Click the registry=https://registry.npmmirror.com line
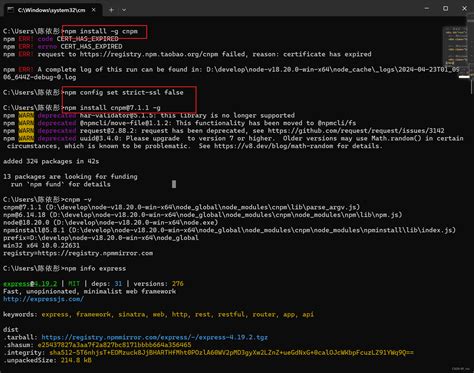This screenshot has height=373, width=474. point(78,253)
